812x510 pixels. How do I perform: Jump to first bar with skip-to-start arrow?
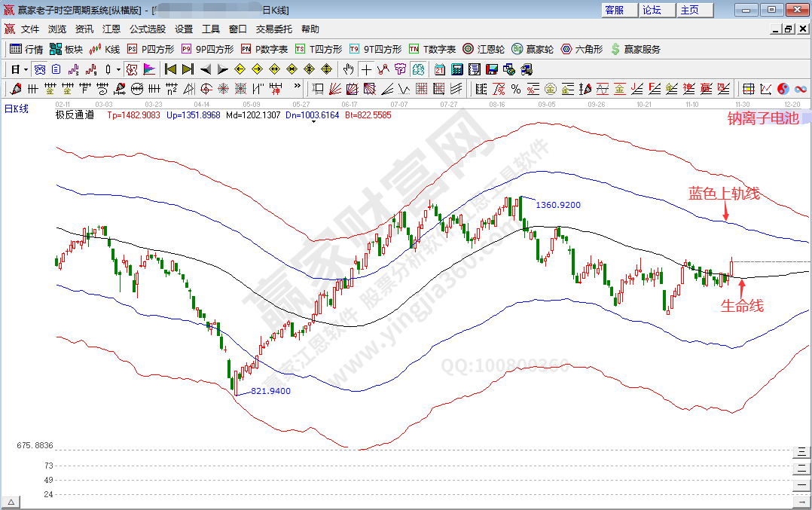[170, 69]
